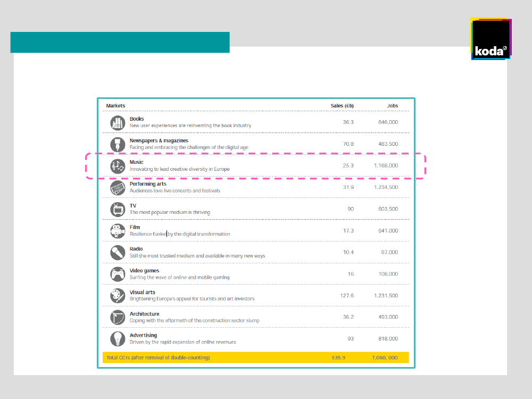Click the Performing arts ticket icon

(117, 187)
